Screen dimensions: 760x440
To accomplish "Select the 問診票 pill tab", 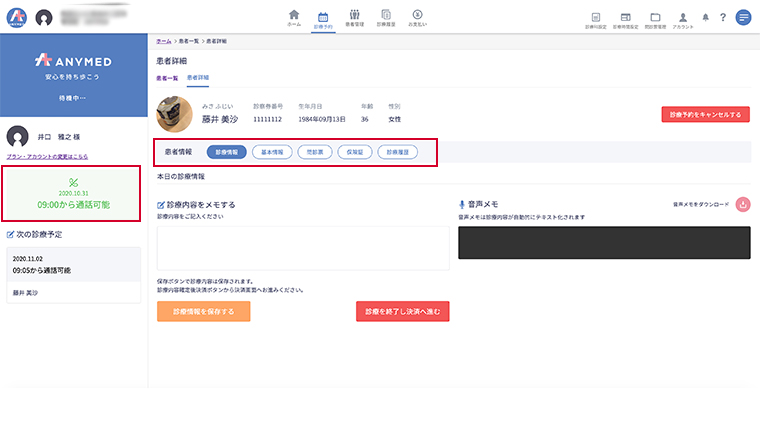I will click(x=315, y=153).
